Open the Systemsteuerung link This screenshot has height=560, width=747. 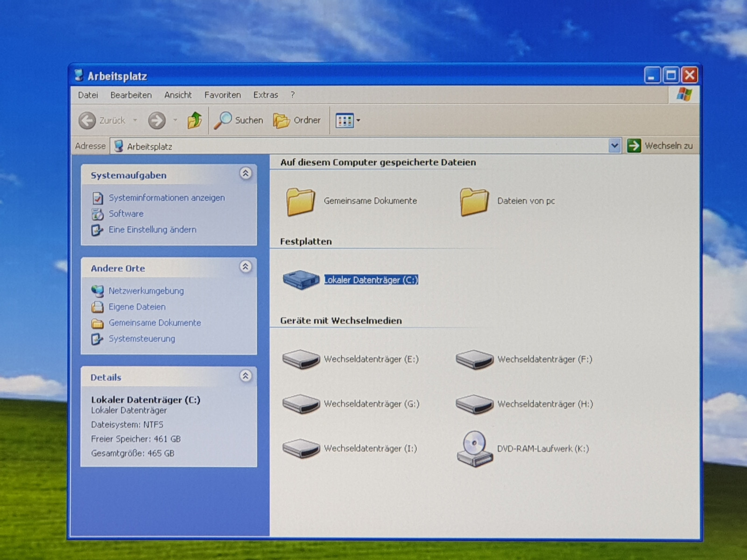(x=141, y=339)
